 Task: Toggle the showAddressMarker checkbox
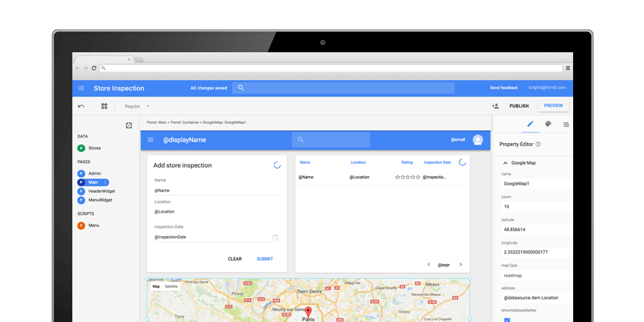coord(507,319)
